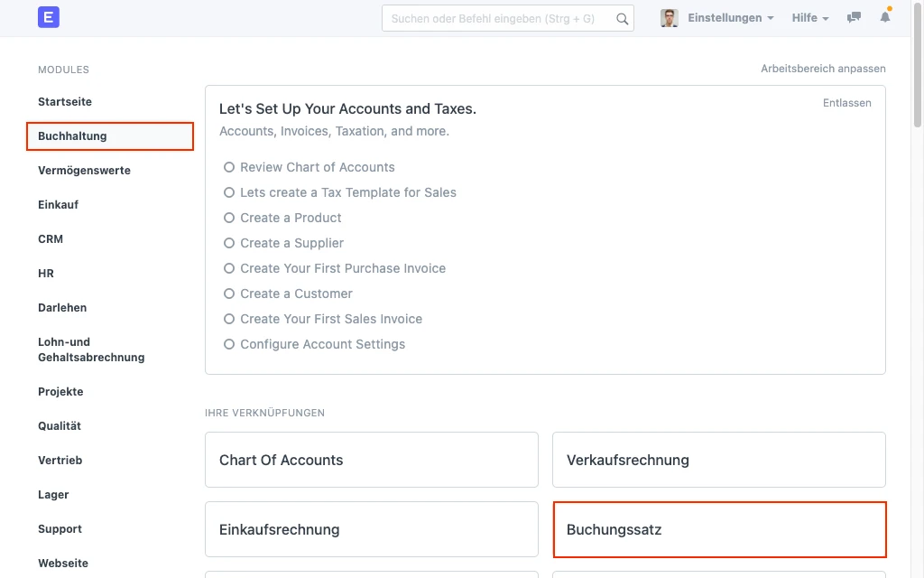Open the Buchungssatz shortcut card

pyautogui.click(x=718, y=530)
